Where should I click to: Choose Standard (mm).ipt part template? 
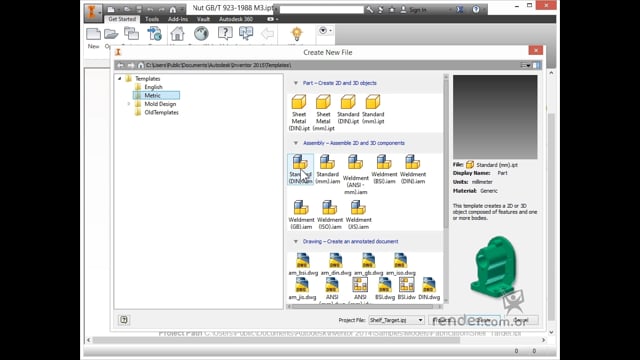click(373, 109)
